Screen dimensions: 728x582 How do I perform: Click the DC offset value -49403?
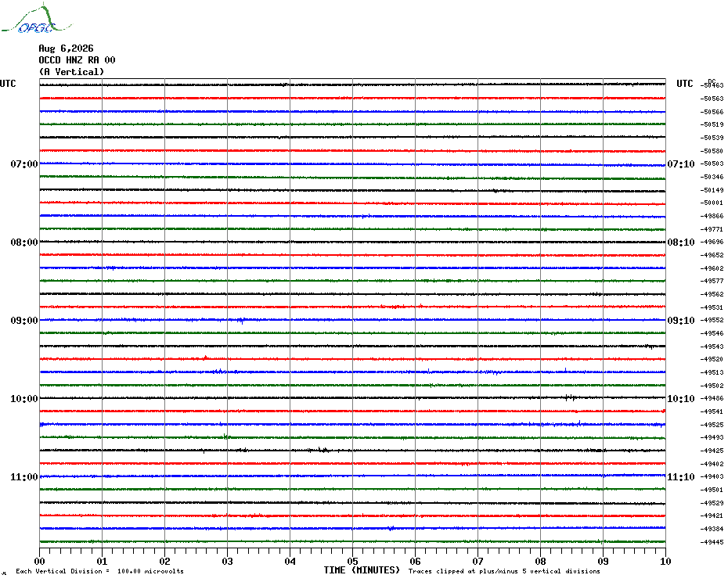tap(712, 476)
